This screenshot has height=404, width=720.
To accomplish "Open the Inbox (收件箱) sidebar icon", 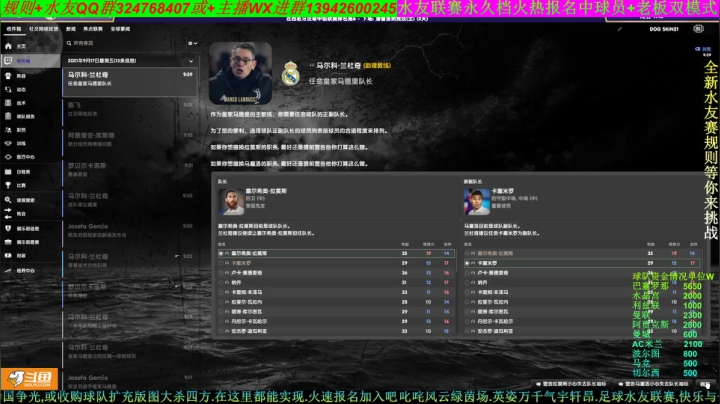I will 8,61.
